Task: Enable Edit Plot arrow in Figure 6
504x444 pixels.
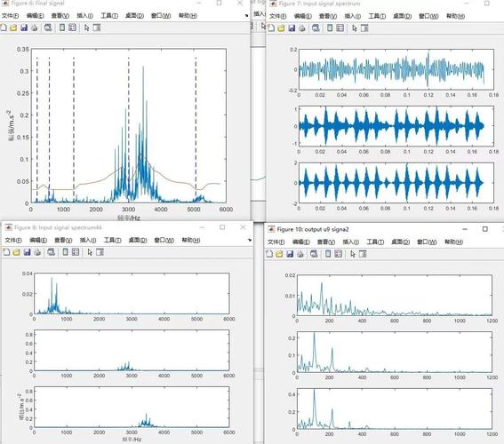Action: tap(86, 28)
